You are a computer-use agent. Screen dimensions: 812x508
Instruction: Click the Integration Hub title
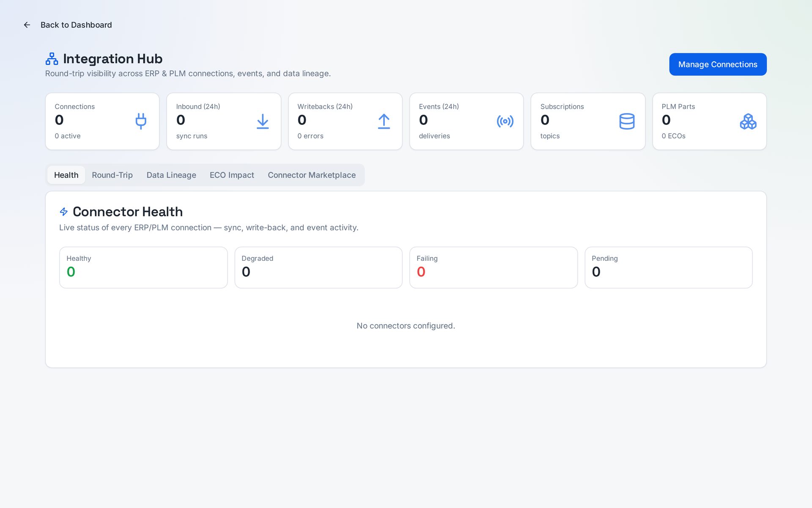(x=112, y=59)
